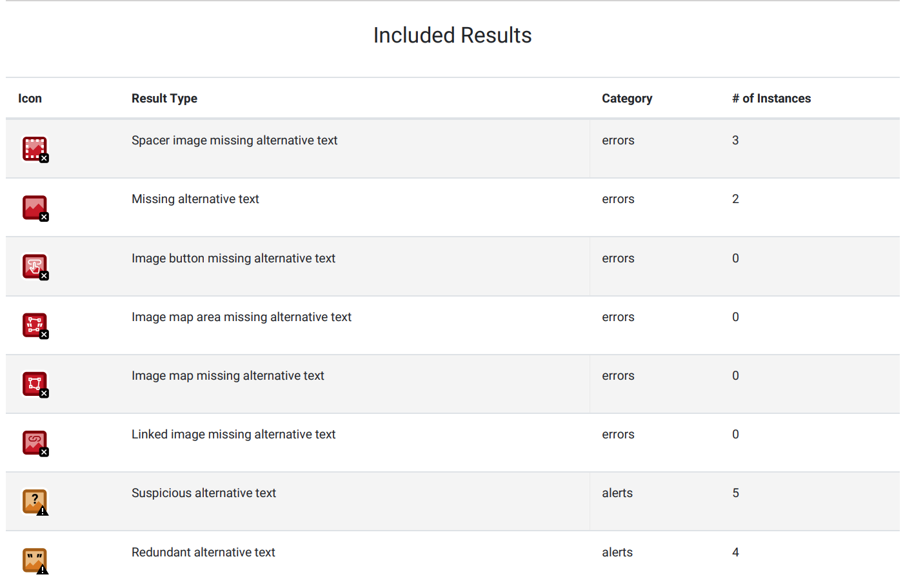Click 'alerts' category in Redundant alternative text row
Image resolution: width=903 pixels, height=588 pixels.
pos(617,553)
